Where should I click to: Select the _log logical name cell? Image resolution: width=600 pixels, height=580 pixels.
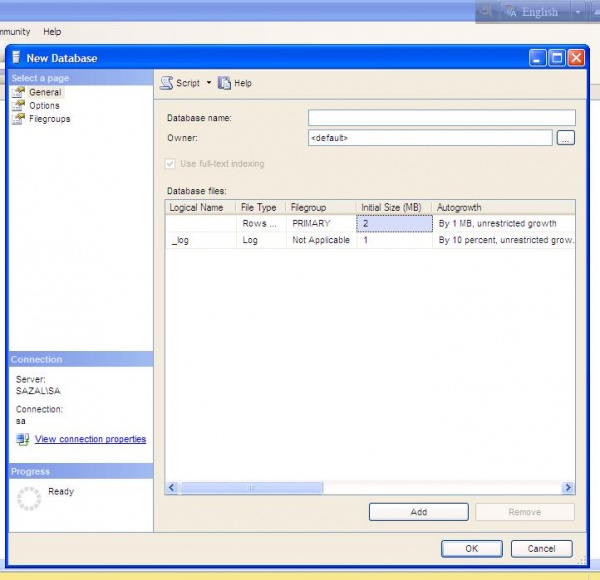click(201, 240)
